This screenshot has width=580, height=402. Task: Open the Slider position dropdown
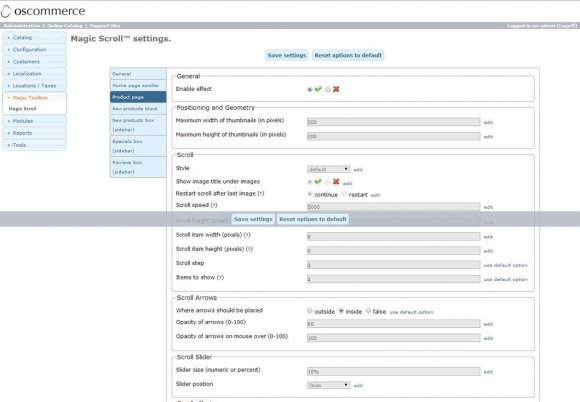point(328,385)
